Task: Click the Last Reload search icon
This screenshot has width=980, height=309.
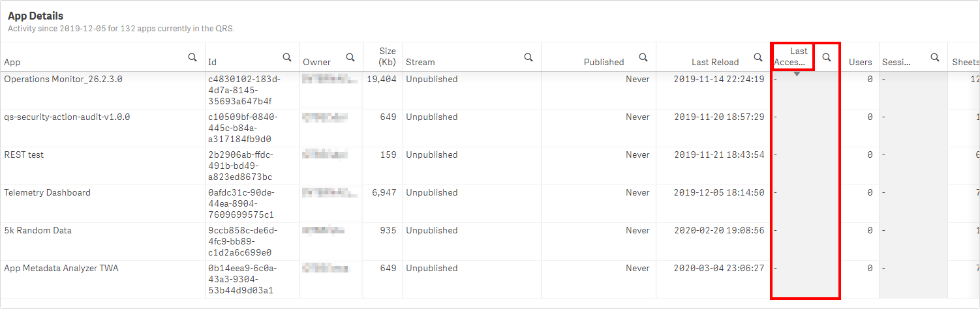Action: tap(758, 57)
